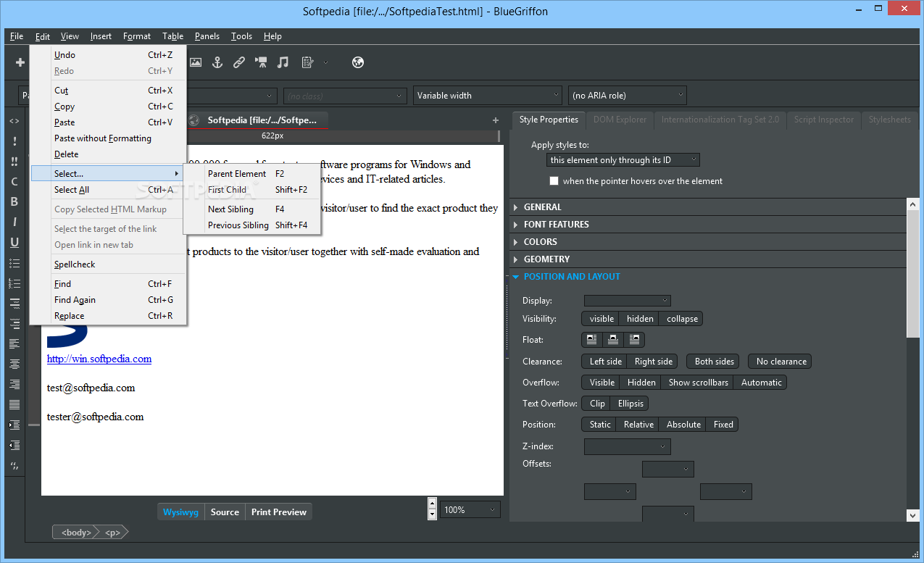This screenshot has width=924, height=563.
Task: Expand the COLORS section
Action: point(708,242)
